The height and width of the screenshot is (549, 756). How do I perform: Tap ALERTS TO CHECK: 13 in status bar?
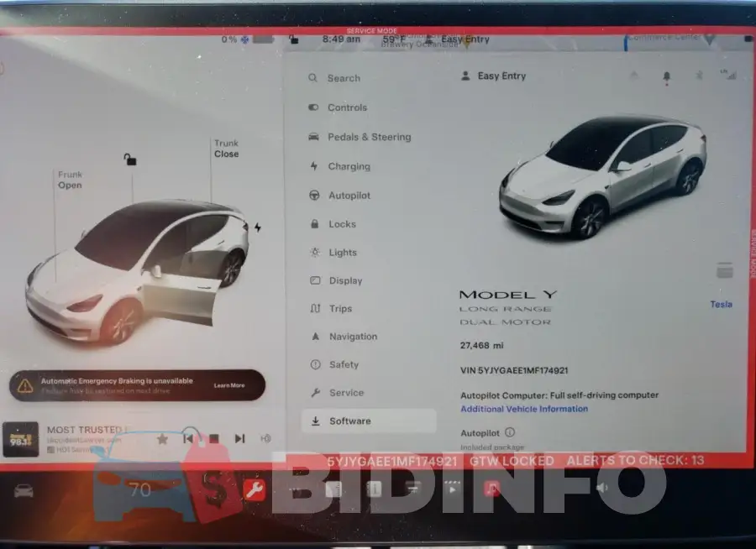(636, 460)
